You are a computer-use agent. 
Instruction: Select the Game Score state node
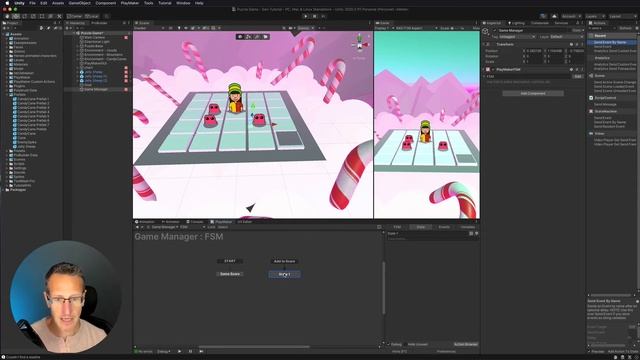pos(230,274)
